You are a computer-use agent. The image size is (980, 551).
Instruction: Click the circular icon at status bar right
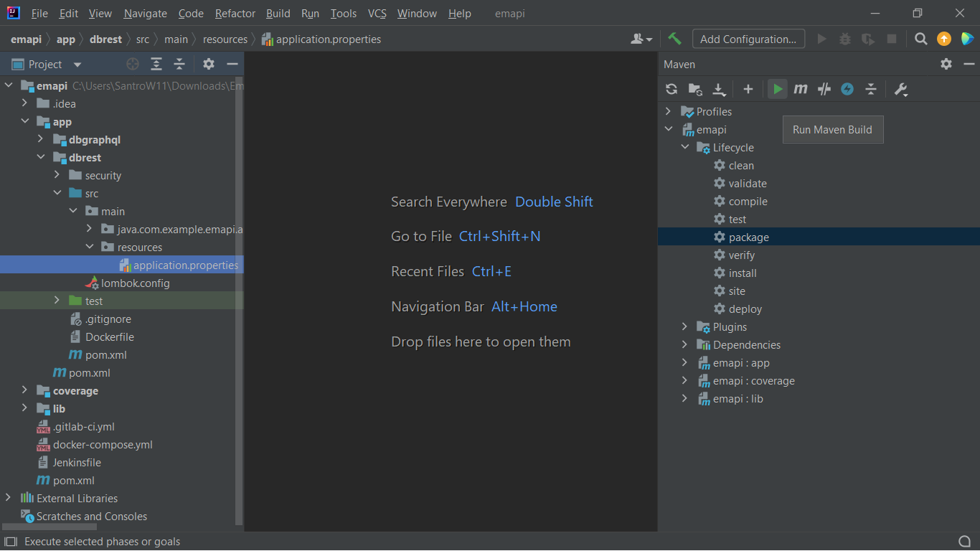[965, 541]
